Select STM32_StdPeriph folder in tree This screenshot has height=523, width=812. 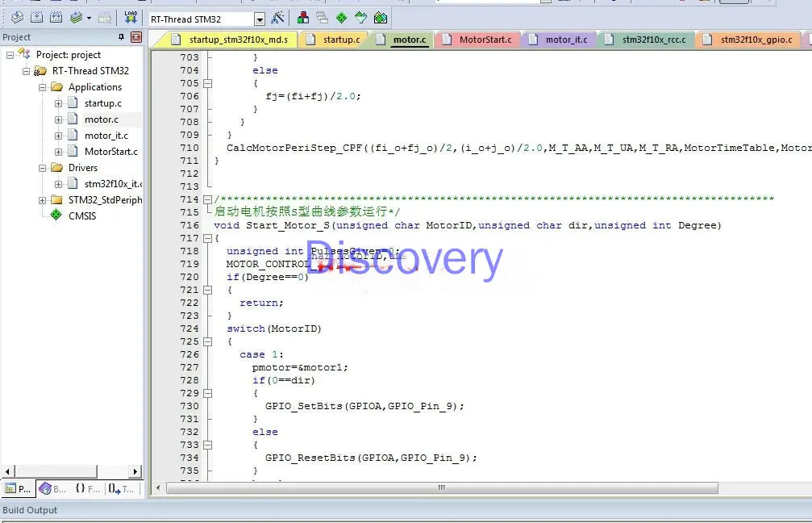coord(105,199)
